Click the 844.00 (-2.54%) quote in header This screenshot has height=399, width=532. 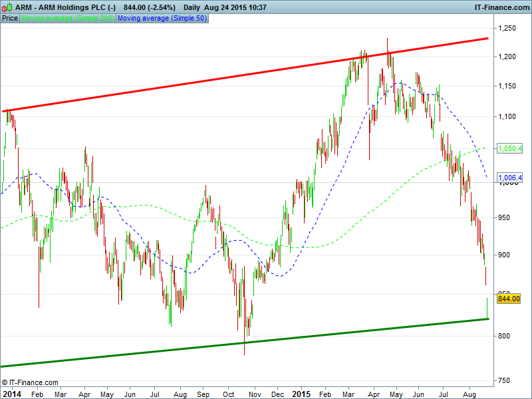click(150, 7)
